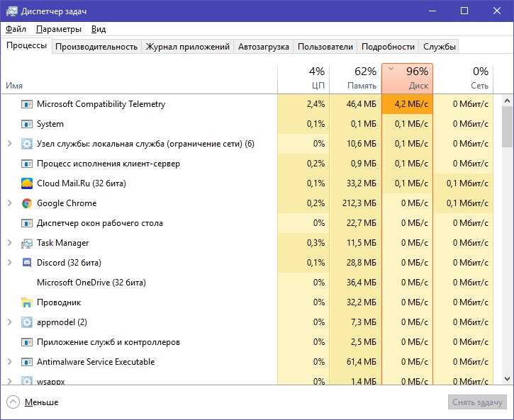Click the Приложение служб и контроллеров icon
Screen dimensions: 514x420
(x=26, y=342)
